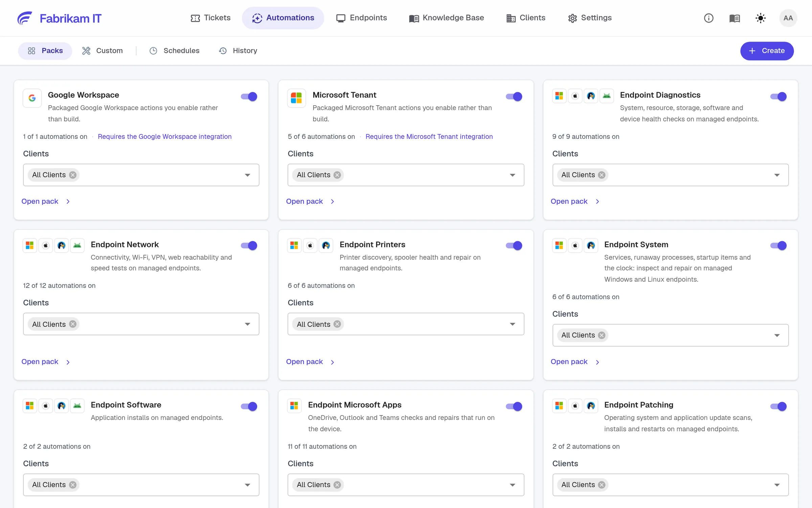Viewport: 812px width, 508px height.
Task: Click the Google logo on Google Workspace card
Action: [x=32, y=98]
